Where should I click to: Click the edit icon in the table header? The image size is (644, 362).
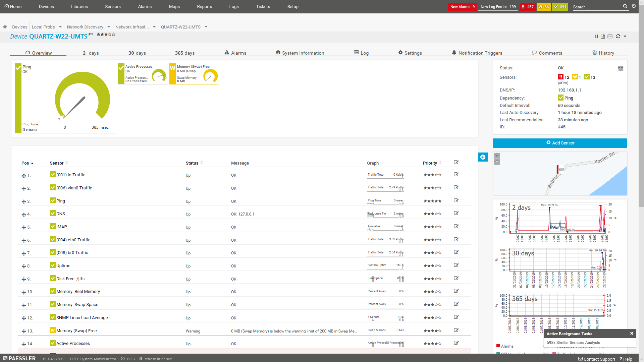click(x=456, y=162)
